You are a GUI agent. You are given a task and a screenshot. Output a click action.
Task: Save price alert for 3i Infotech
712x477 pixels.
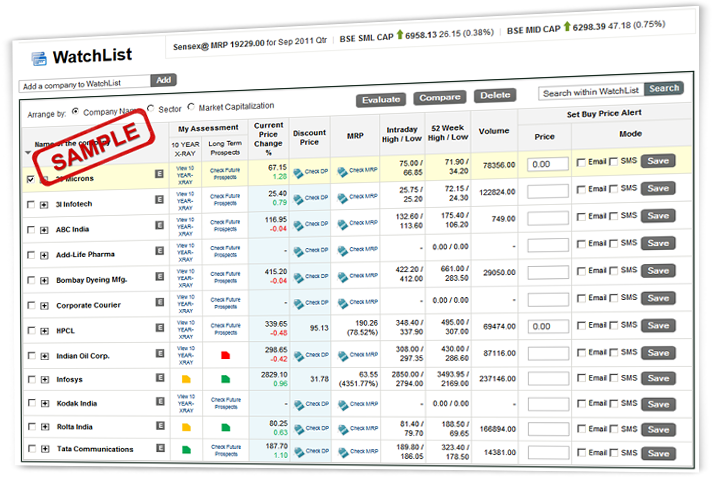[x=658, y=189]
